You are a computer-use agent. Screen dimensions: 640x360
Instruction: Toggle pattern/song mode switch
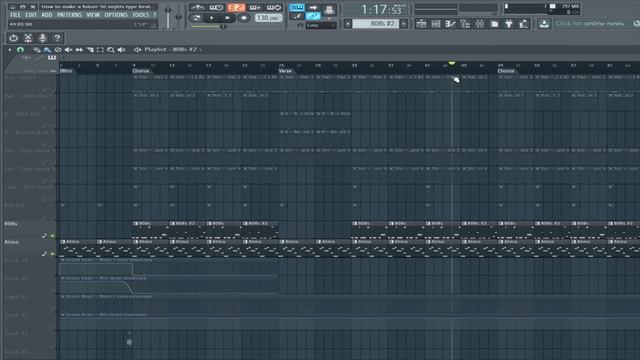click(x=196, y=18)
